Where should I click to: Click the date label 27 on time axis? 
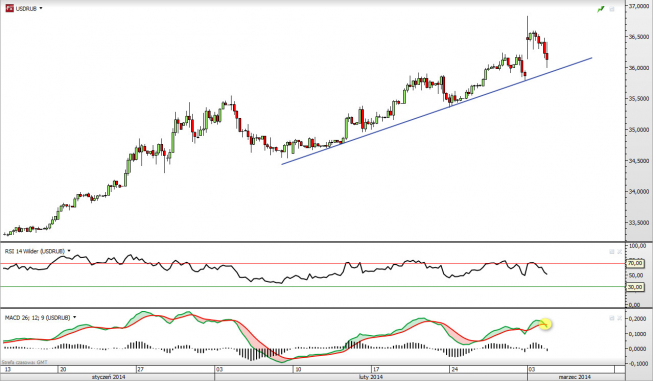coord(141,369)
